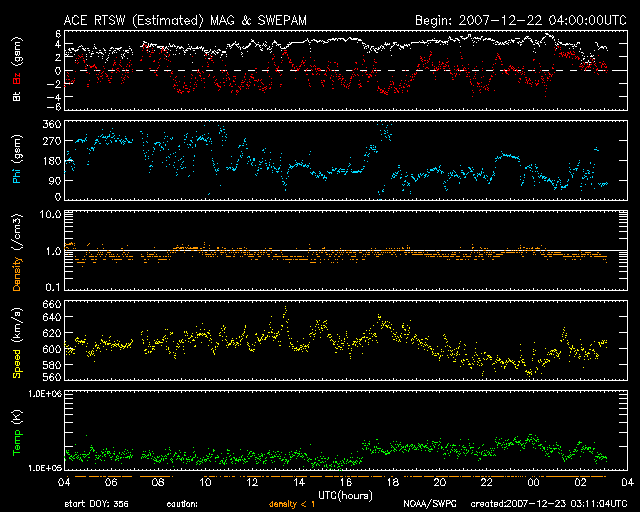Image resolution: width=640 pixels, height=512 pixels.
Task: Click the orange density < 1 legend
Action: pos(291,505)
